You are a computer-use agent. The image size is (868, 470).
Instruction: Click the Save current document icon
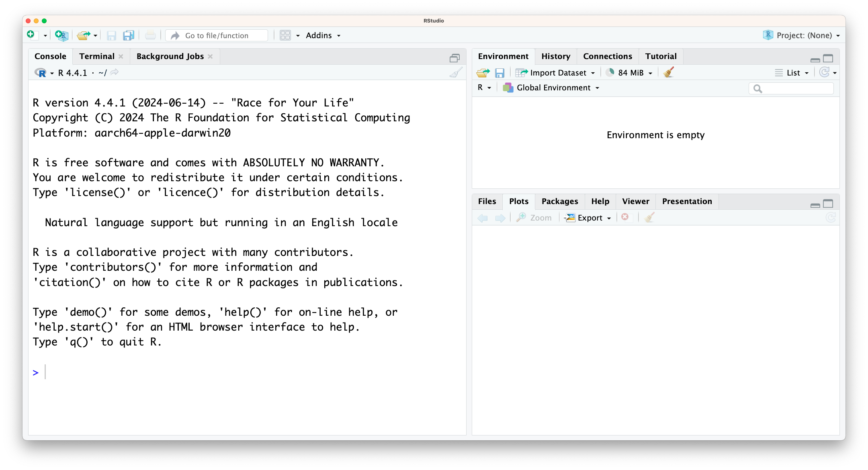(x=111, y=36)
